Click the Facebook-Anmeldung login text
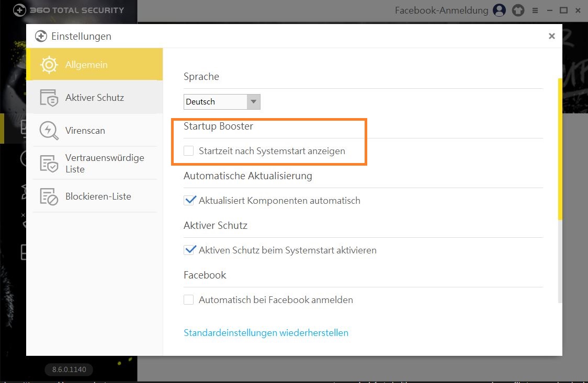 441,10
